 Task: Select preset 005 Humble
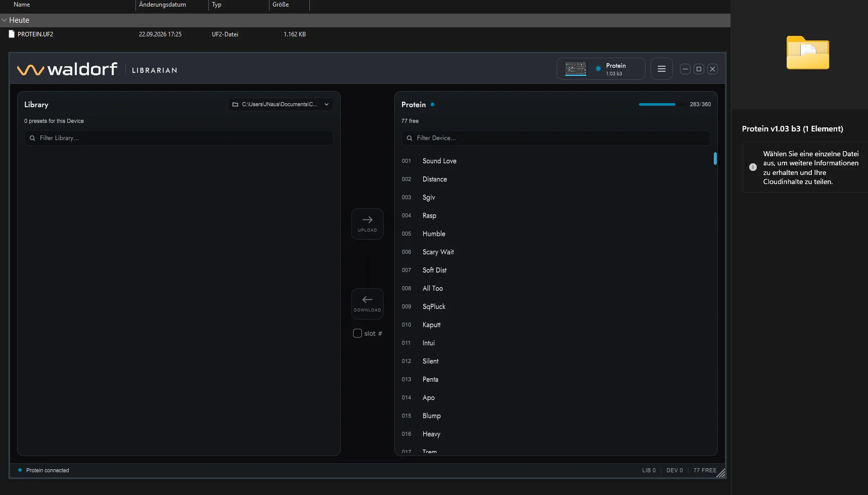[556, 234]
